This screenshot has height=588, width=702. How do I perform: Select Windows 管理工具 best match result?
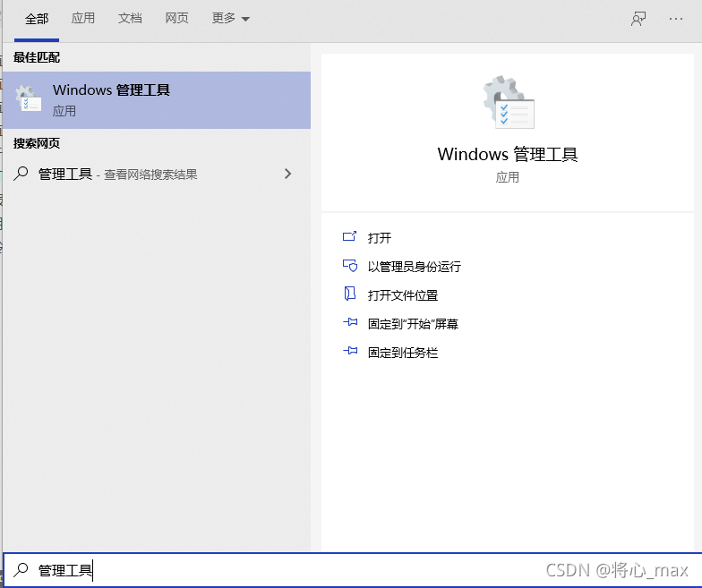[157, 100]
